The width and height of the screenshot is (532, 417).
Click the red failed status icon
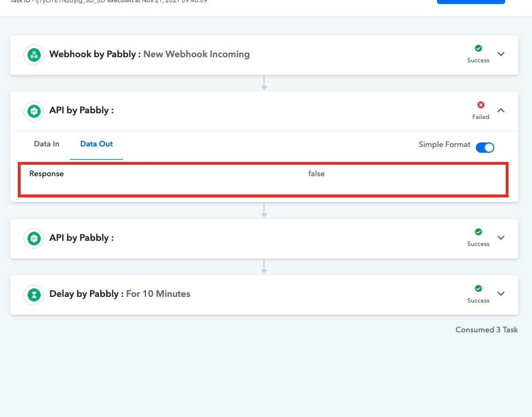(x=481, y=105)
